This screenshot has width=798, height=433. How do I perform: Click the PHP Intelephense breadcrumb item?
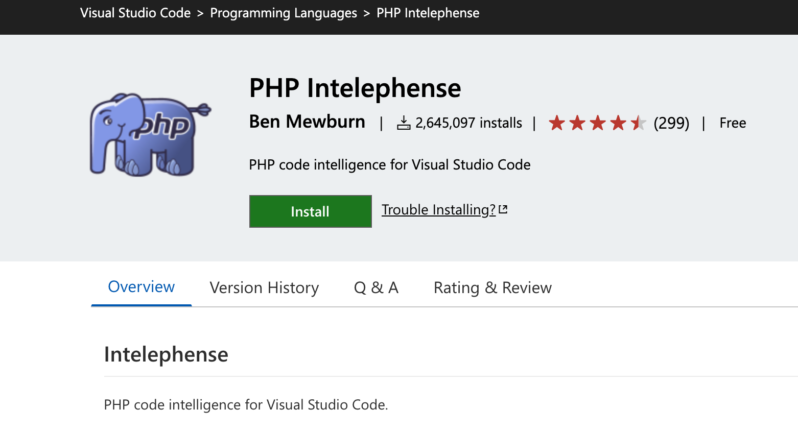coord(427,13)
